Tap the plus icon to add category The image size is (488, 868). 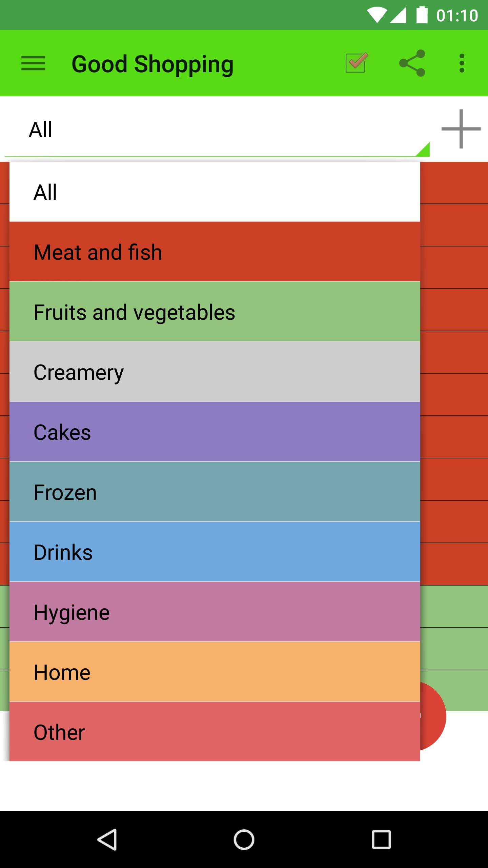tap(461, 129)
